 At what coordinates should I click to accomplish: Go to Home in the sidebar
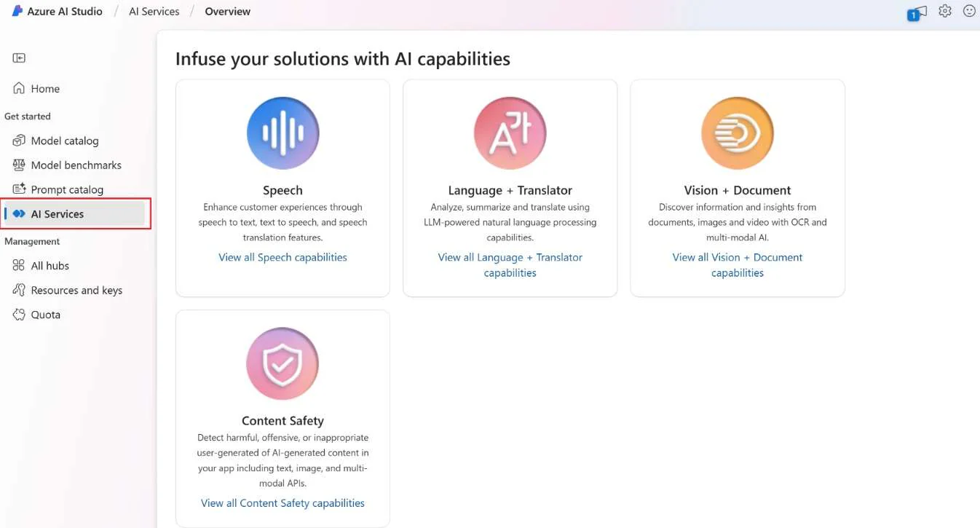pos(44,89)
